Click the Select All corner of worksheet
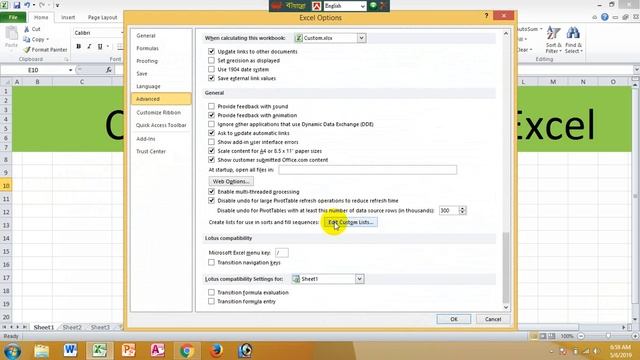Screen dimensions: 640x360 (x=6, y=82)
